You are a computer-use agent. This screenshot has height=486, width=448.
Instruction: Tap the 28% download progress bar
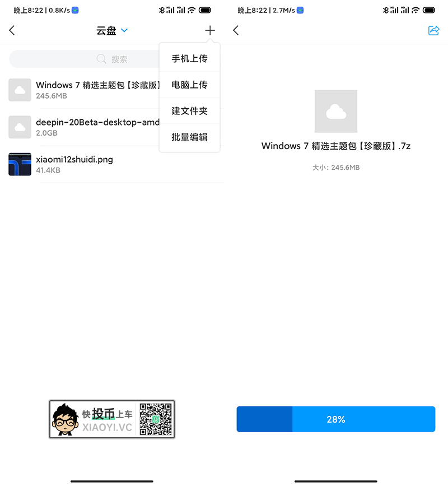click(336, 419)
